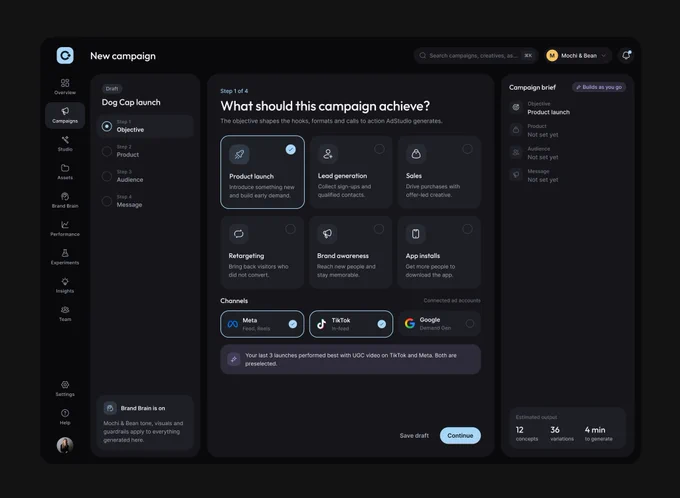Click the search magnifier icon

coord(422,56)
